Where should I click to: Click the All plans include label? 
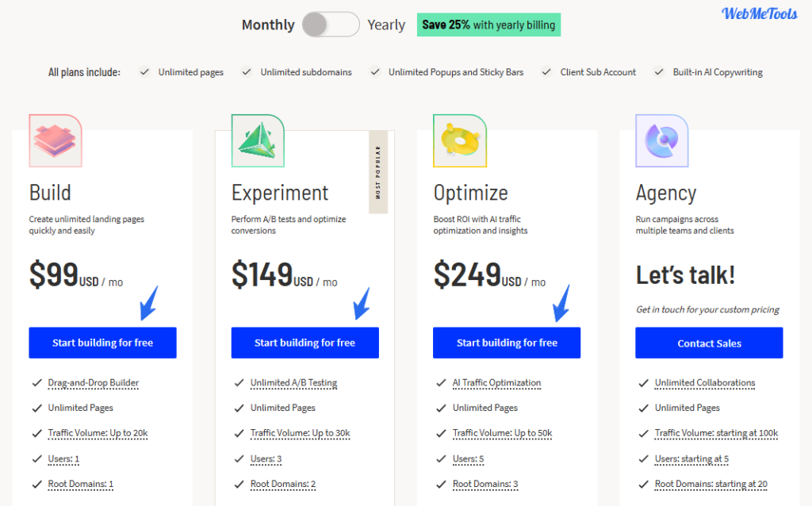(84, 72)
